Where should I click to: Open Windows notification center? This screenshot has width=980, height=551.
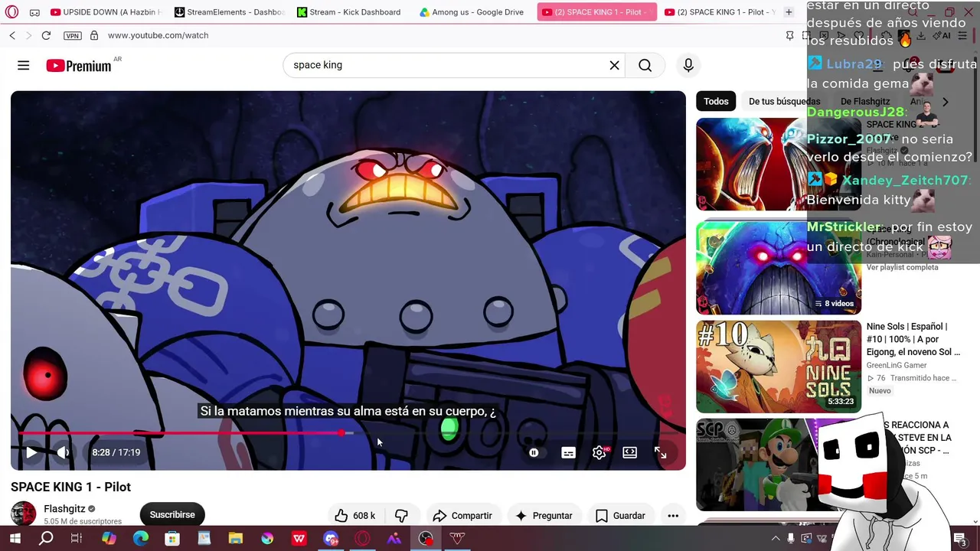[x=960, y=539]
